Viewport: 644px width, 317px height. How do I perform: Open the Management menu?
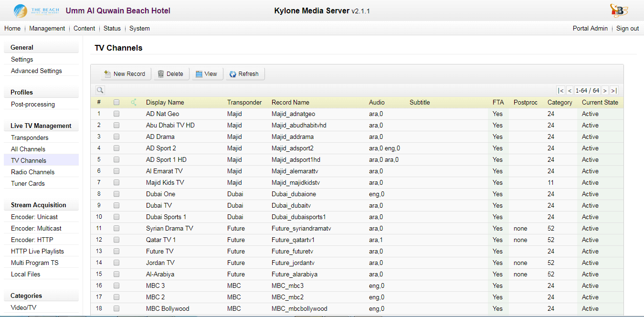pos(47,28)
